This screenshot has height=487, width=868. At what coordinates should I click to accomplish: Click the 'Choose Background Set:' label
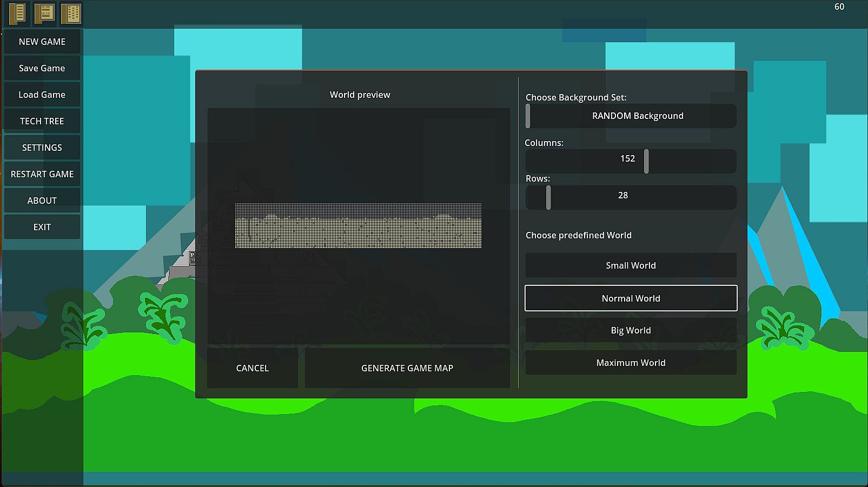[x=576, y=97]
